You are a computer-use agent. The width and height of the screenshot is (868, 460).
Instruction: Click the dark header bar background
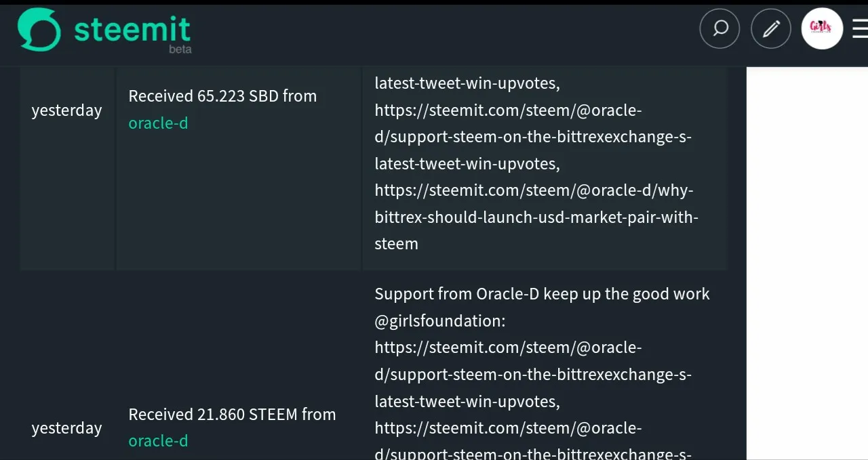[x=441, y=34]
